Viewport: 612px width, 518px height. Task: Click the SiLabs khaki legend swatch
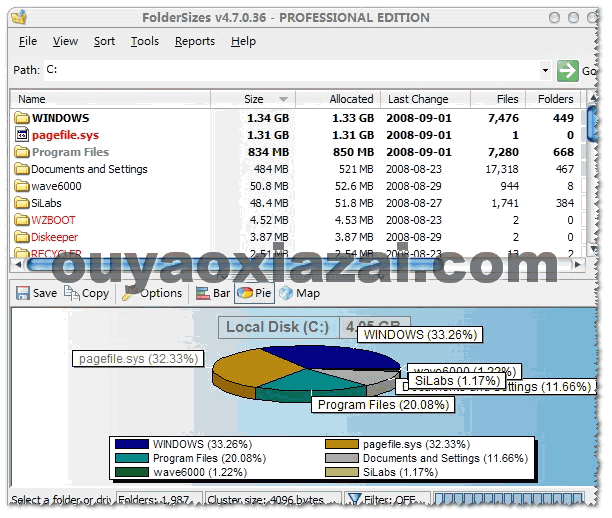[x=342, y=472]
